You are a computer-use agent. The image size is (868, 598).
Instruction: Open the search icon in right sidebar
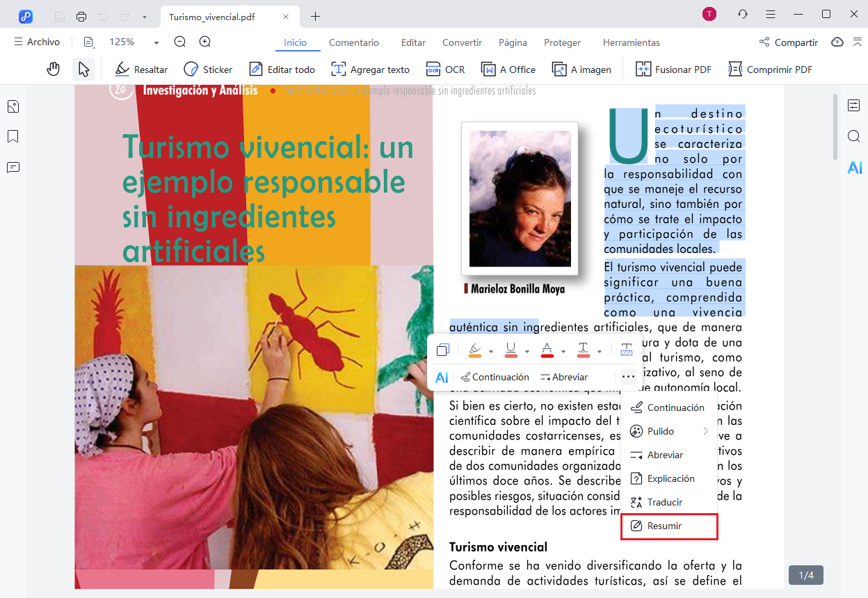(854, 136)
